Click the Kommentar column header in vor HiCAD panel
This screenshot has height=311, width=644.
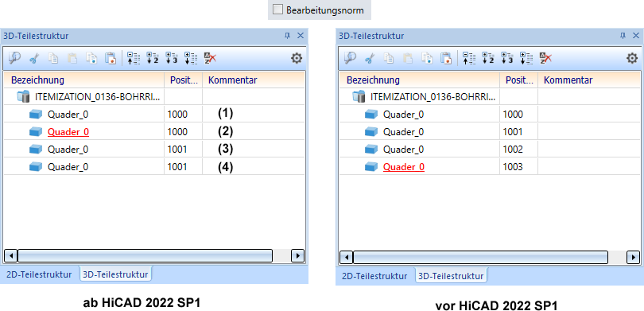(x=589, y=80)
